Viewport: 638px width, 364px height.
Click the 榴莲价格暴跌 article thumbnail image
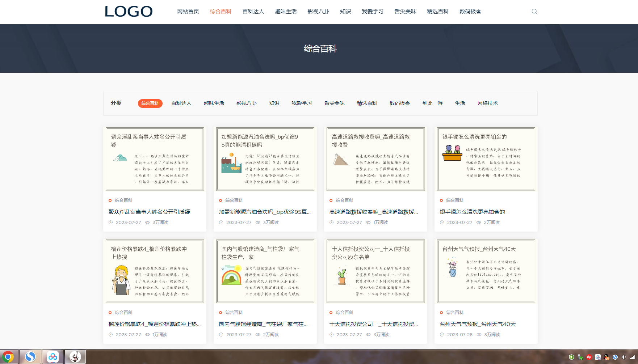[155, 271]
